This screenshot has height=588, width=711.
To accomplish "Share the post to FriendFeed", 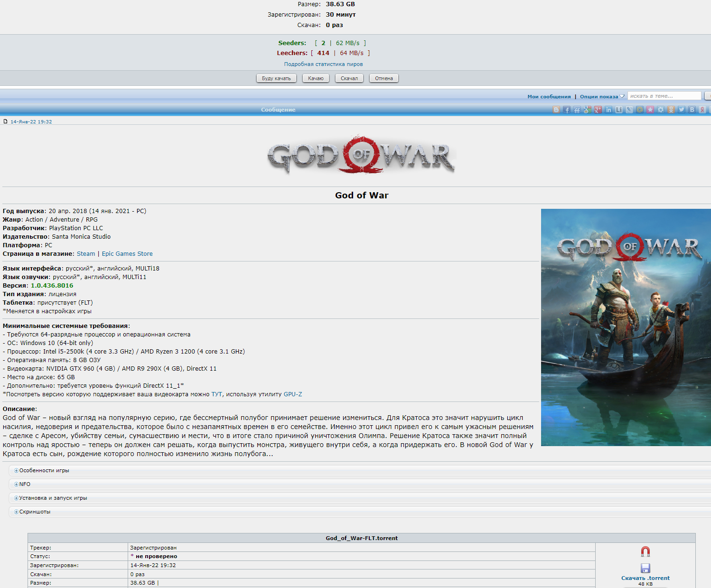I will (577, 110).
